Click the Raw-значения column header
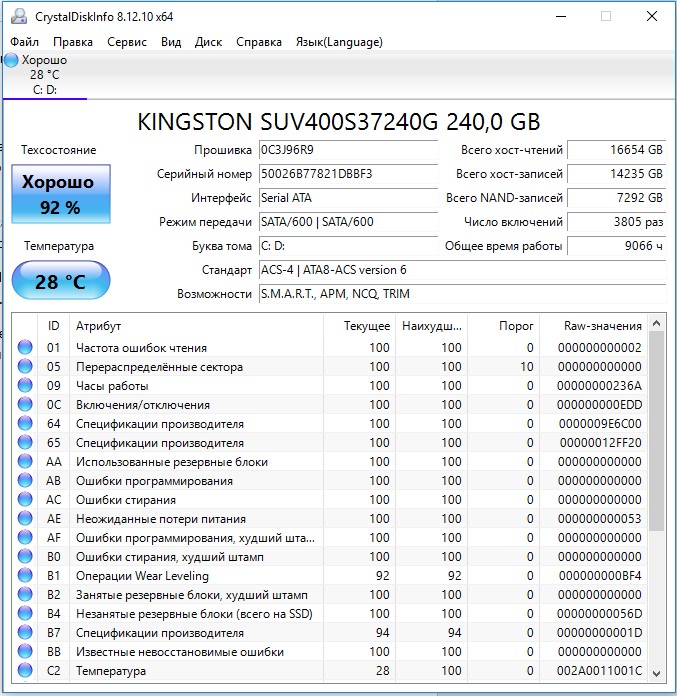 [593, 326]
